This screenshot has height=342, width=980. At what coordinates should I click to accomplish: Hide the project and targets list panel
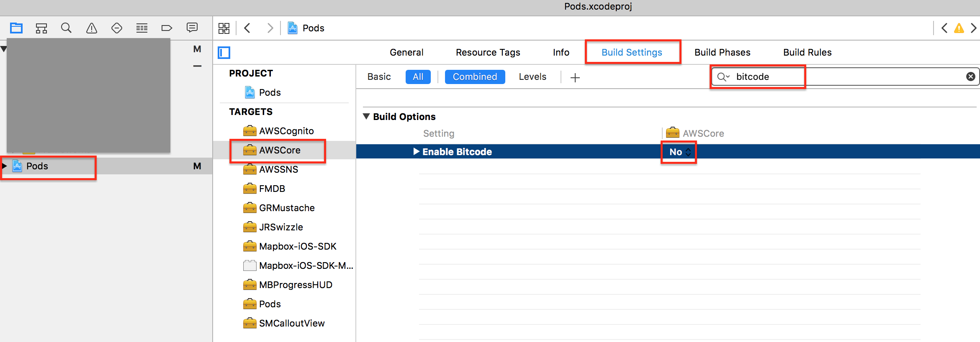click(224, 53)
